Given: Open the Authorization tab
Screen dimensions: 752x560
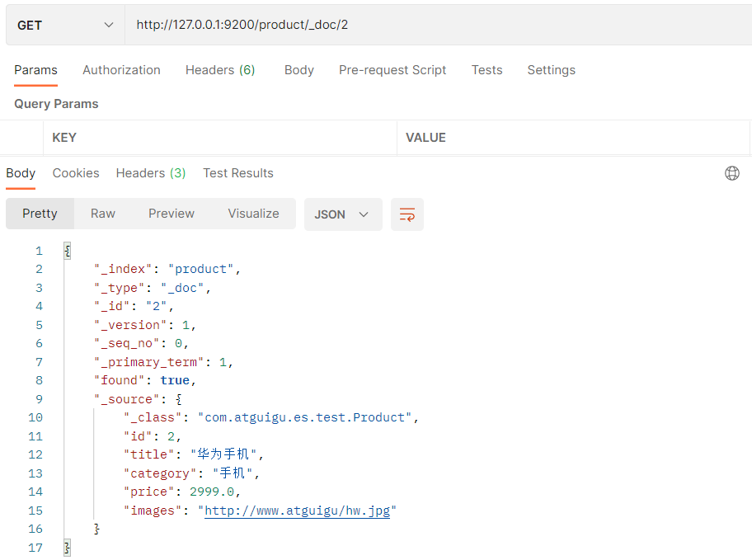Looking at the screenshot, I should tap(121, 70).
